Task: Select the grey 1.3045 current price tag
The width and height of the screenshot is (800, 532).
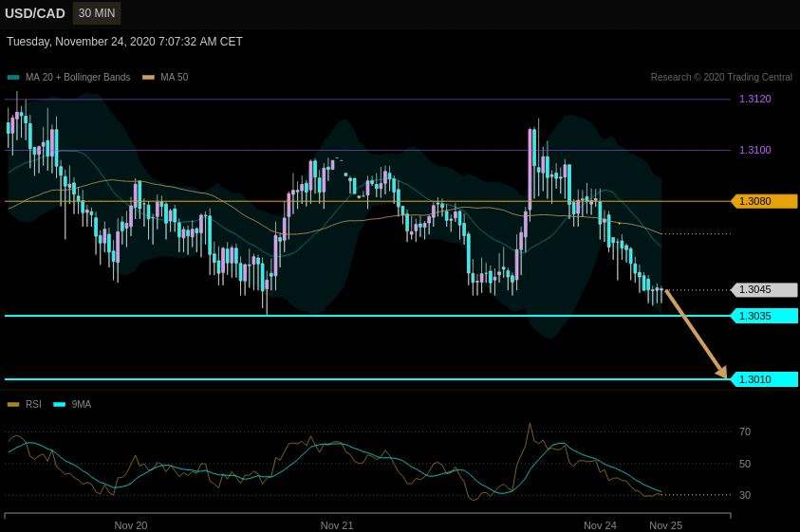Action: point(764,290)
